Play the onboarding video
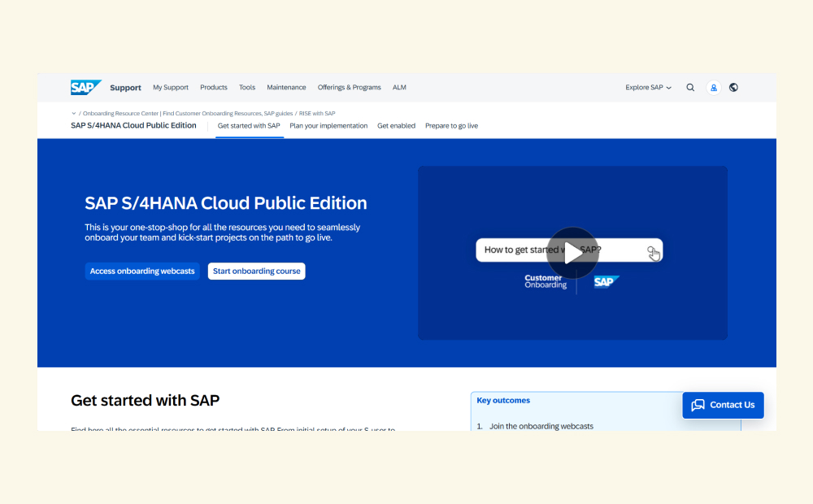Screen dimensions: 813x504 572,253
